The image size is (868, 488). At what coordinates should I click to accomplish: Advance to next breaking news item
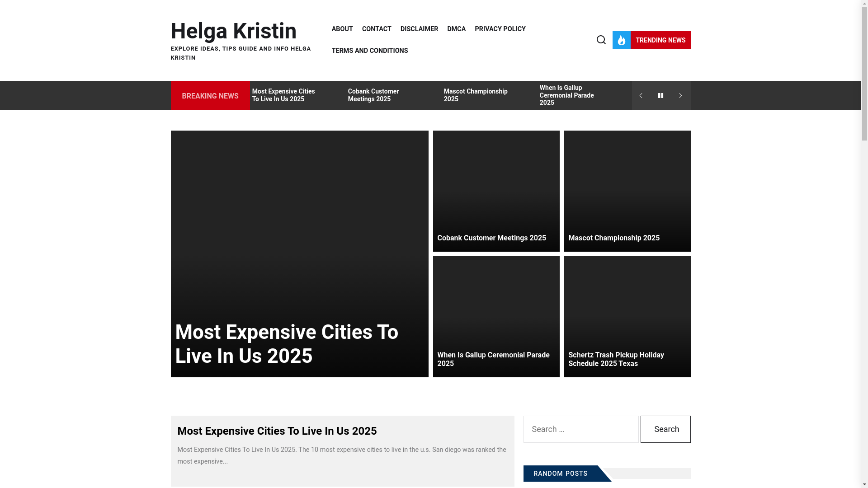point(680,96)
